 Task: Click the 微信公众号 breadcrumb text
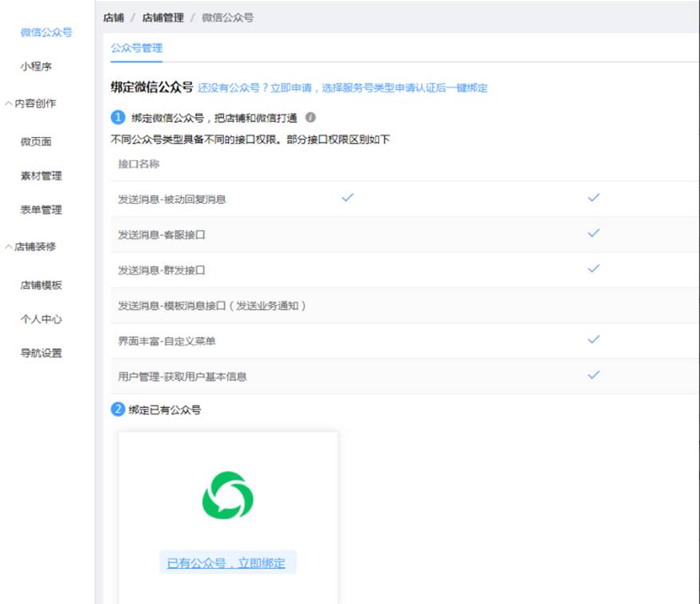pos(228,18)
